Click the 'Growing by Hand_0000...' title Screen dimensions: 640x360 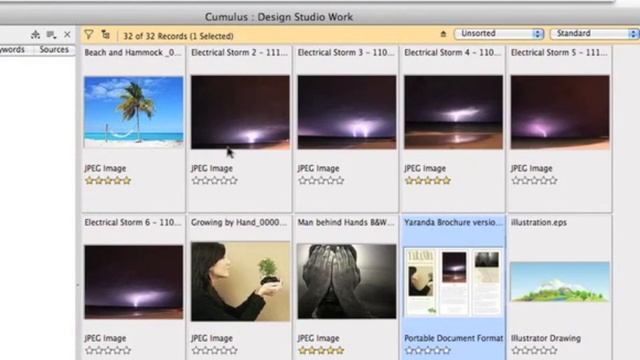(x=239, y=222)
